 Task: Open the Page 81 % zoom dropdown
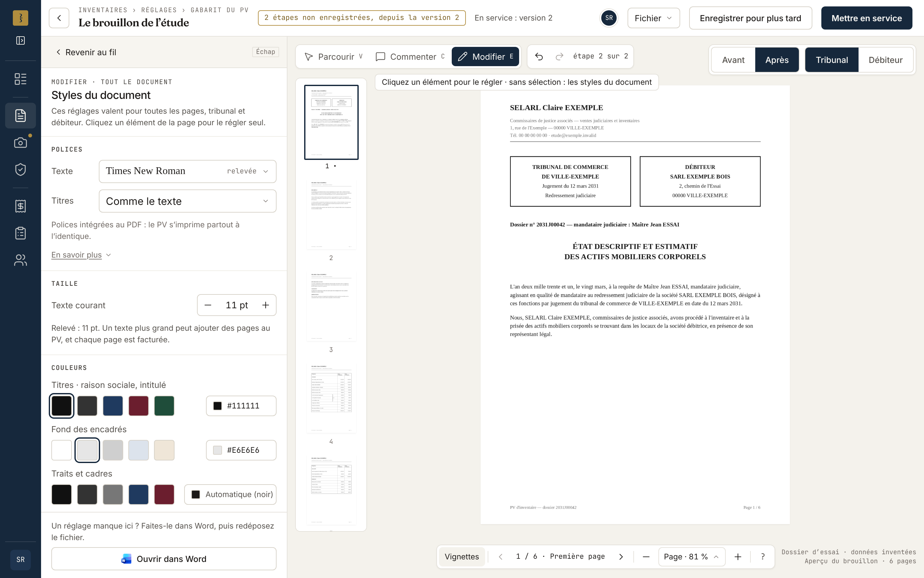[x=691, y=556]
